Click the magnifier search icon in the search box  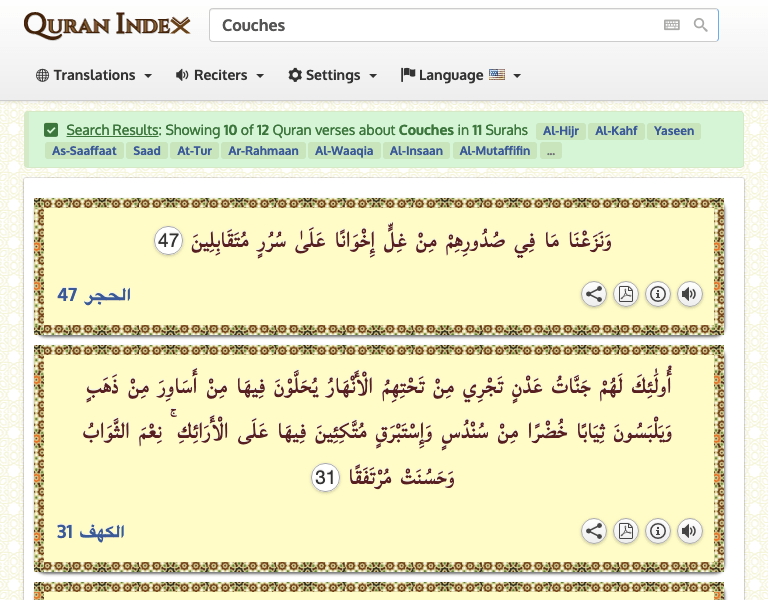[701, 25]
